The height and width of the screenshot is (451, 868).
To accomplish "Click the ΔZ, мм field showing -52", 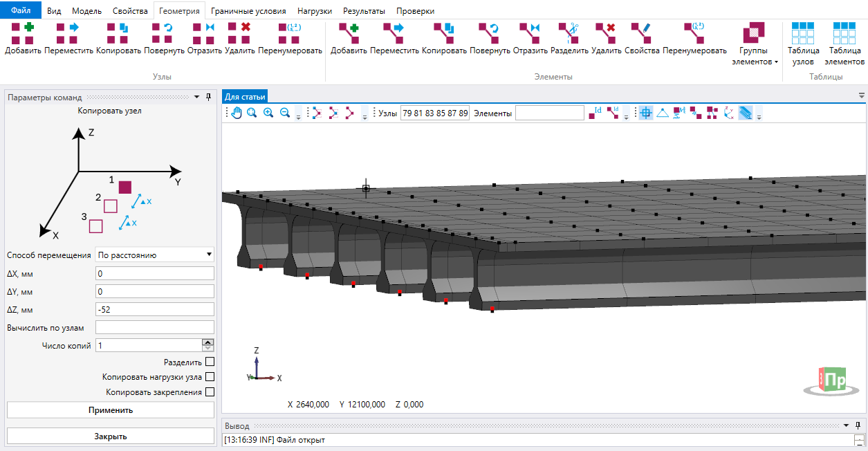I will coord(155,309).
